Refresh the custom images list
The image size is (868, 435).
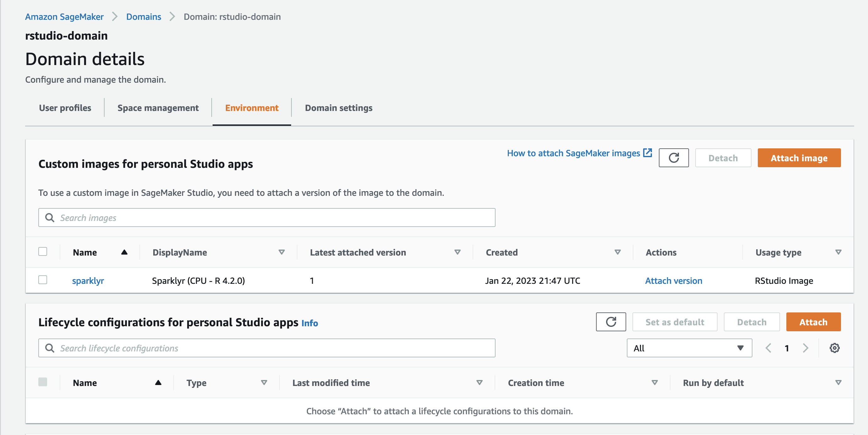[673, 158]
